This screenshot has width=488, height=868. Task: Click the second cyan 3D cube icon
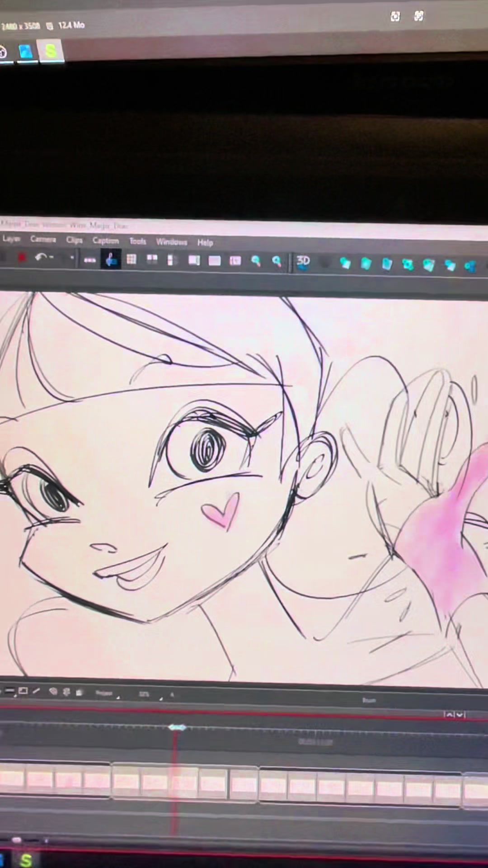[x=366, y=264]
